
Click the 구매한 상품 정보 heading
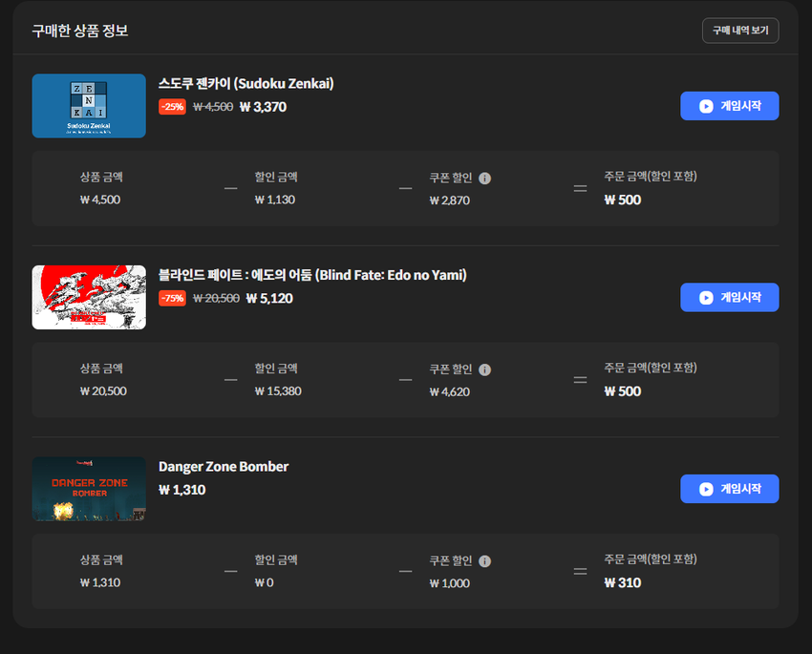click(x=80, y=32)
